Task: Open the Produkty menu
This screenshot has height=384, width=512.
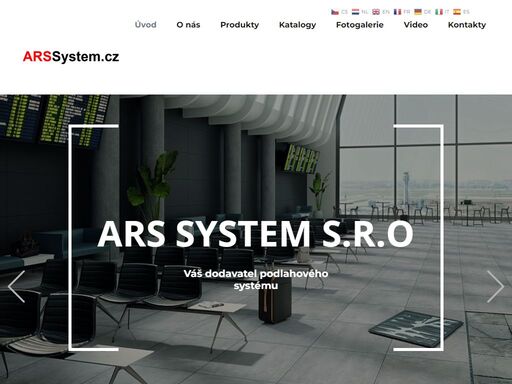Action: pos(240,25)
